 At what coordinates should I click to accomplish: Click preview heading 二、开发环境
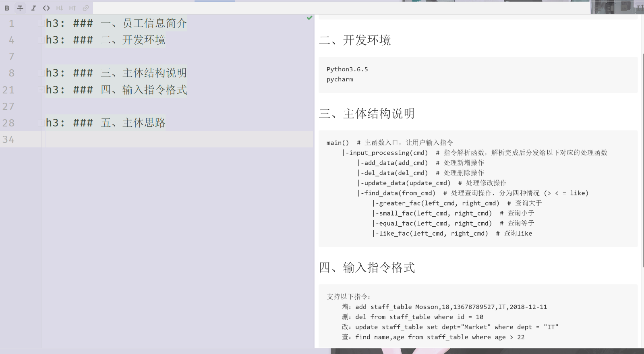coord(355,40)
